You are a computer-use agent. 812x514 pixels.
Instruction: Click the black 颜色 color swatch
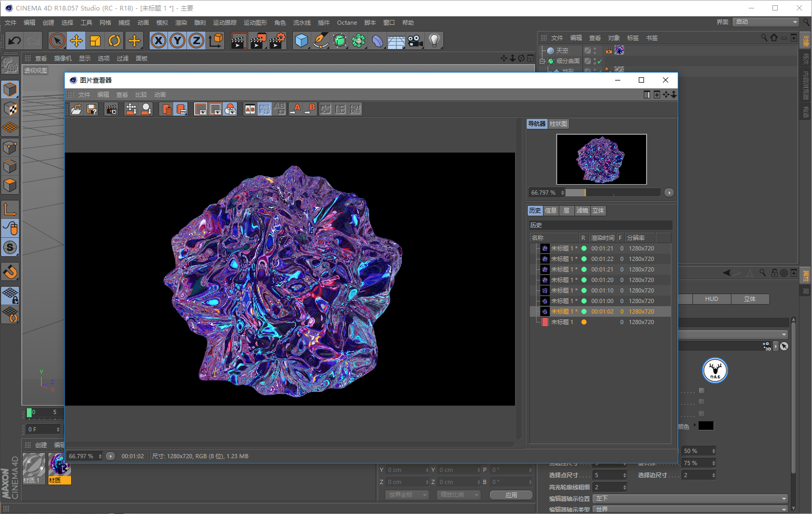(706, 426)
